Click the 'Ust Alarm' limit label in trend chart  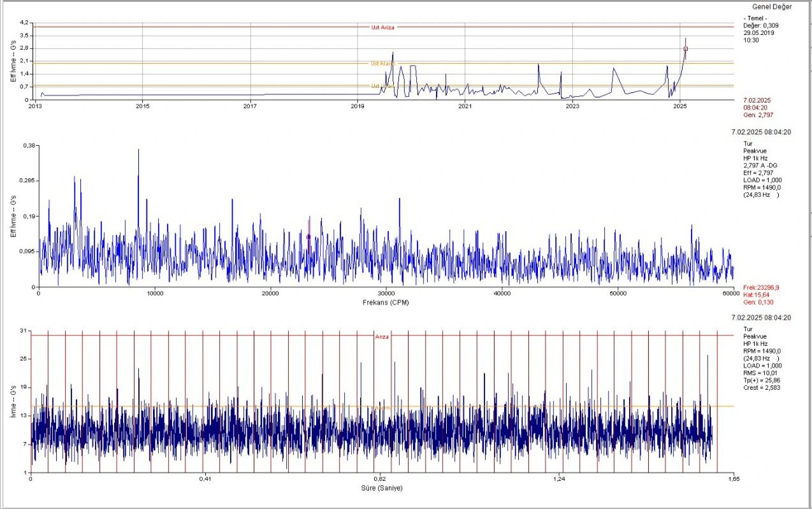pyautogui.click(x=382, y=63)
